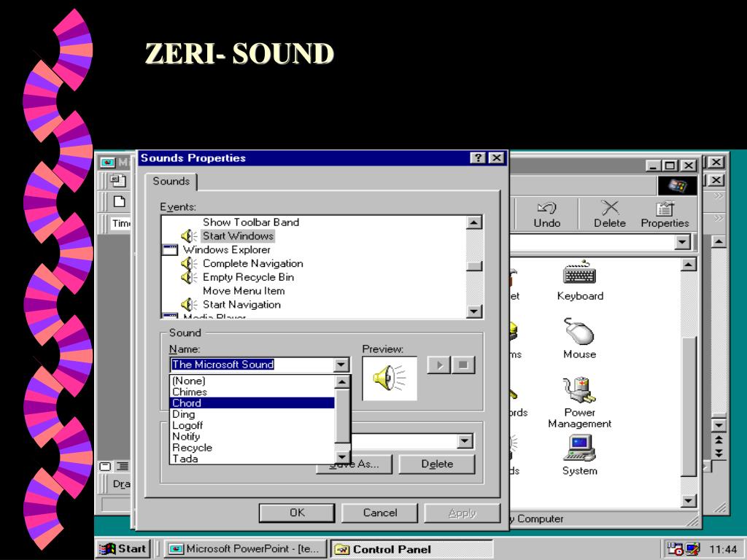This screenshot has width=747, height=560.
Task: Click the OK button
Action: [x=297, y=513]
